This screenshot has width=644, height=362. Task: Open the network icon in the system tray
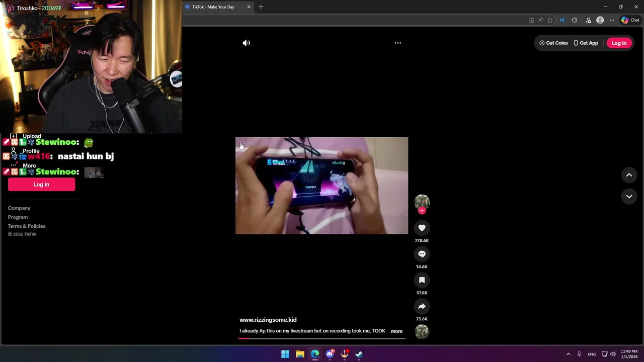[x=604, y=354]
